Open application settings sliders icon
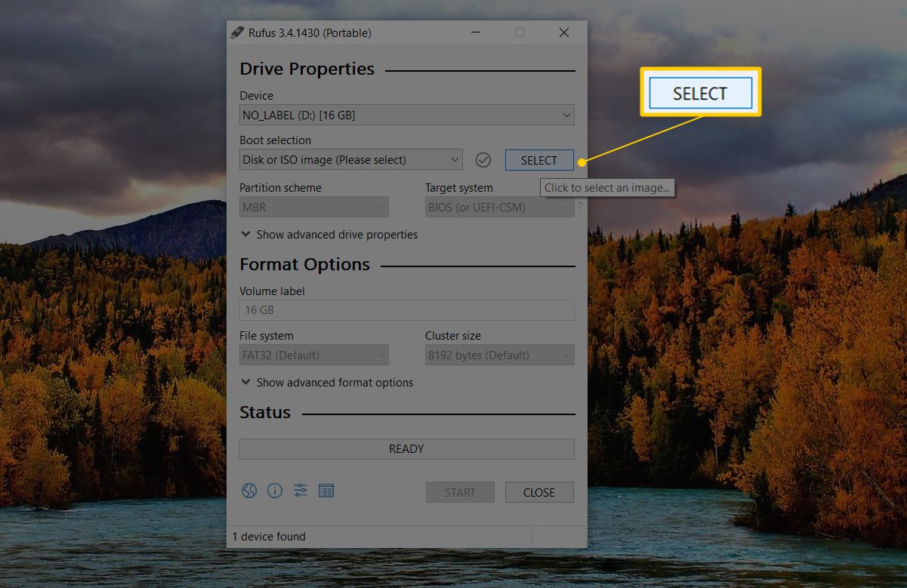 [x=301, y=491]
